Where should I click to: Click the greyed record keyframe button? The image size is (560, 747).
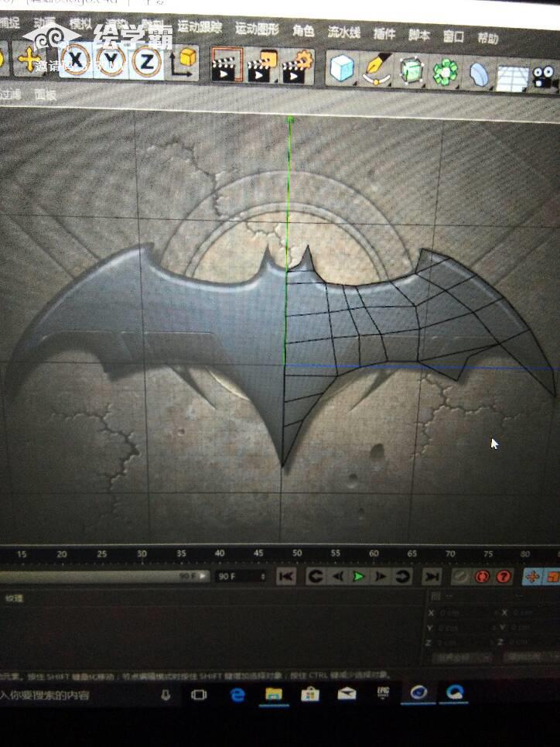460,577
